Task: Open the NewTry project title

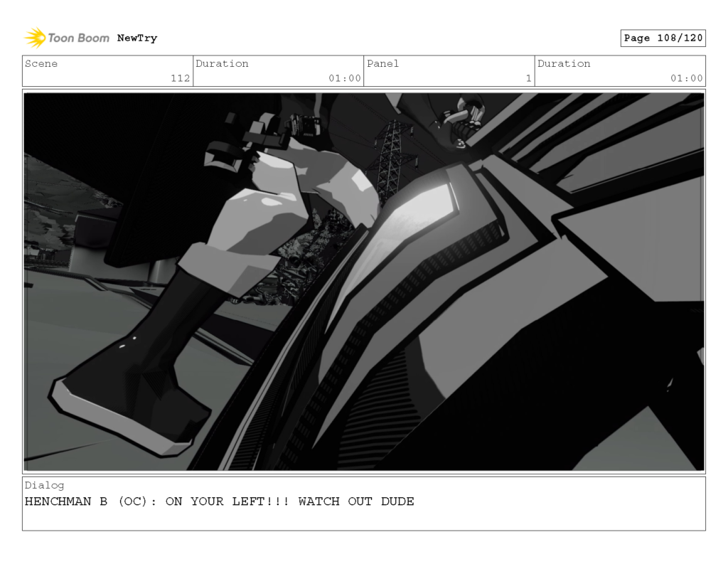Action: (136, 38)
